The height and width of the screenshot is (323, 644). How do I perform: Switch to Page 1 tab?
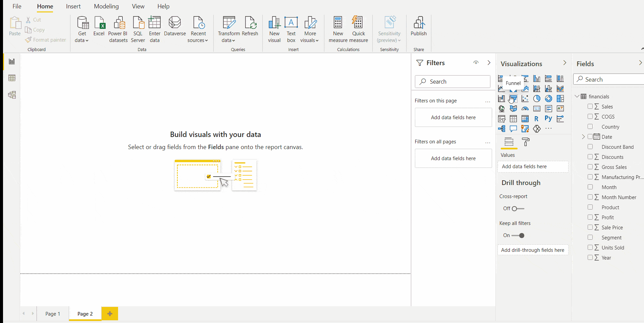tap(53, 314)
